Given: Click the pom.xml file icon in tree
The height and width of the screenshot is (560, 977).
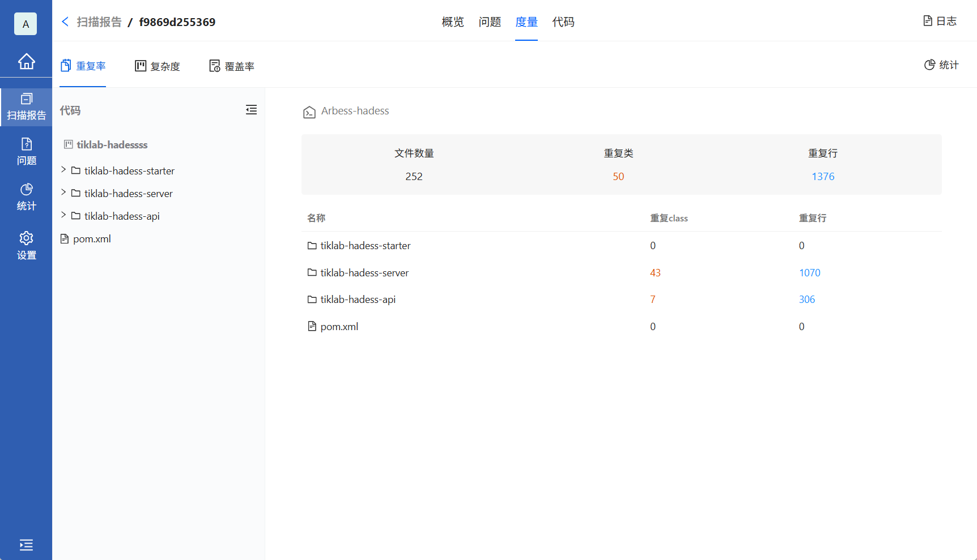Looking at the screenshot, I should (65, 239).
